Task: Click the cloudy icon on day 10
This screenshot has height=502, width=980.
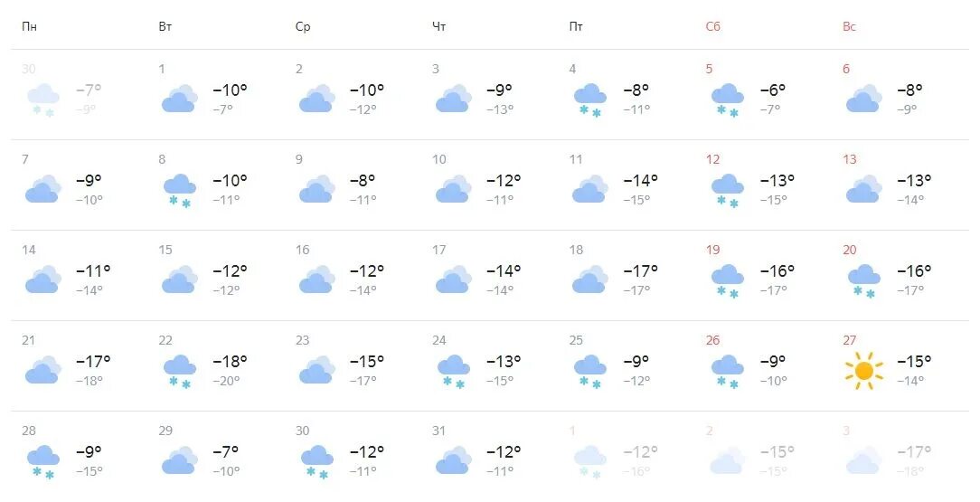Action: 453,189
